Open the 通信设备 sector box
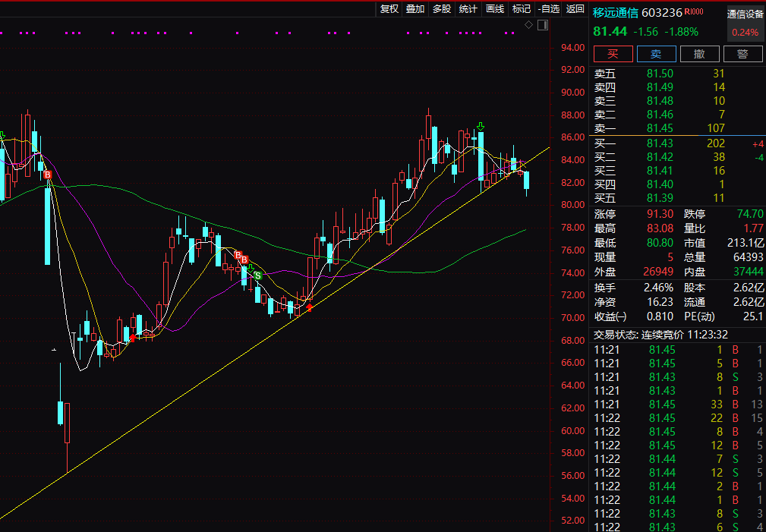Viewport: 766px width, 532px height. (x=745, y=23)
